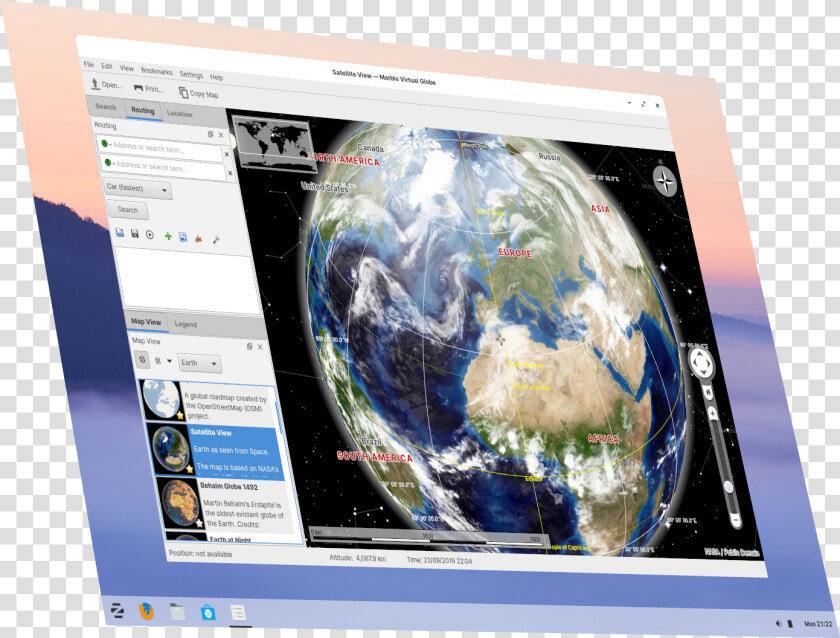This screenshot has height=638, width=840.
Task: Click the reverse route icon
Action: (x=183, y=237)
